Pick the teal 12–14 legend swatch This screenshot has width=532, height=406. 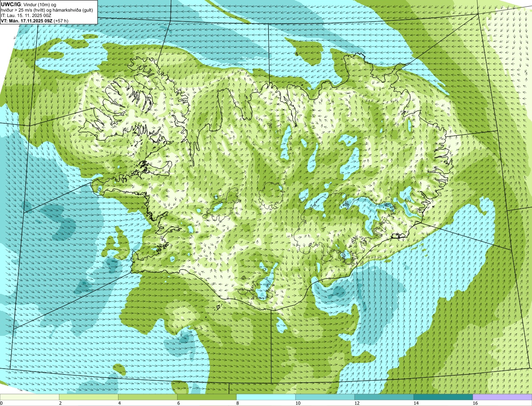point(384,397)
